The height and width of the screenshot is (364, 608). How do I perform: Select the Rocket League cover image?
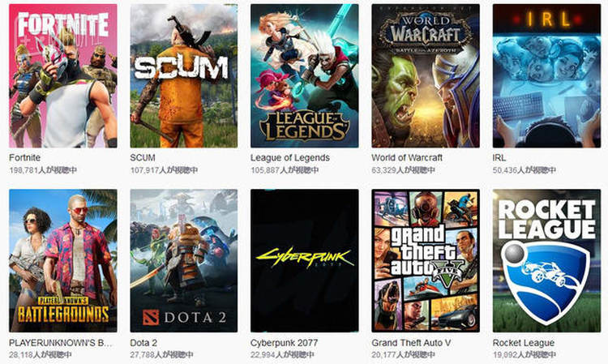pyautogui.click(x=546, y=261)
